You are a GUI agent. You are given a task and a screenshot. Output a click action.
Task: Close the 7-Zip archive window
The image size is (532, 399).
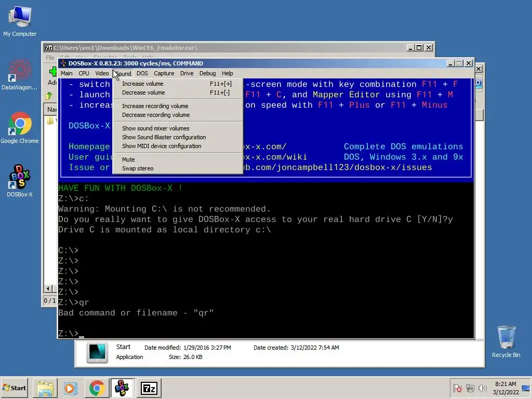tap(429, 48)
